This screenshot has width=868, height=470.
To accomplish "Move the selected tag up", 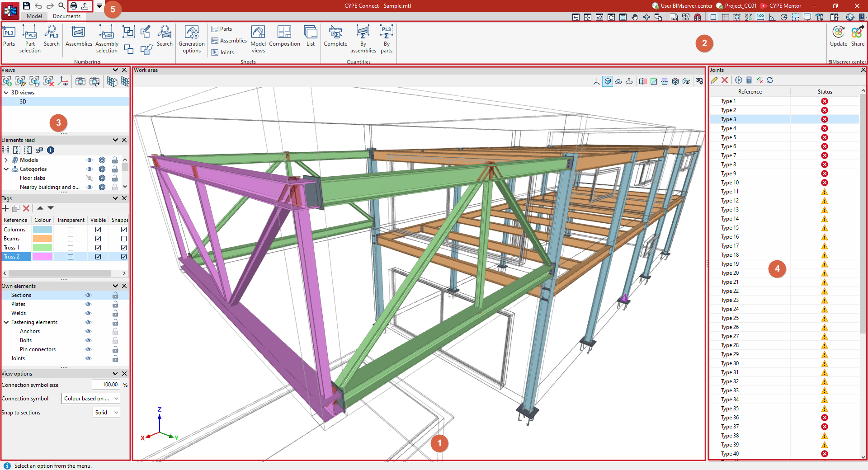I will [40, 208].
